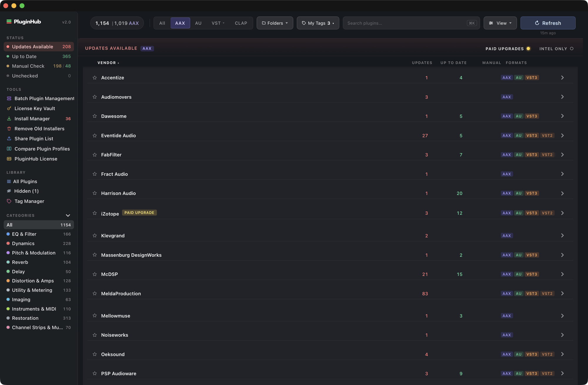The width and height of the screenshot is (588, 385).
Task: Open the View options dropdown
Action: point(500,23)
